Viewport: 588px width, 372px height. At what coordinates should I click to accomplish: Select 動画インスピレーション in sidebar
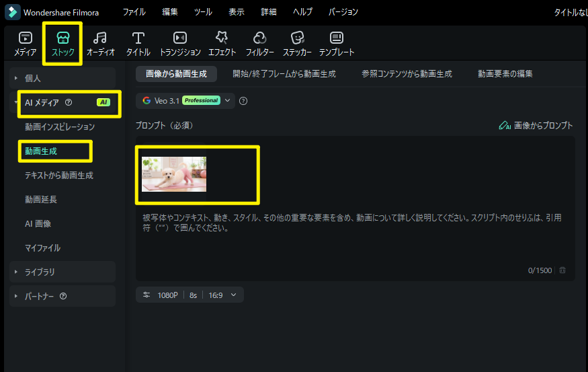60,127
